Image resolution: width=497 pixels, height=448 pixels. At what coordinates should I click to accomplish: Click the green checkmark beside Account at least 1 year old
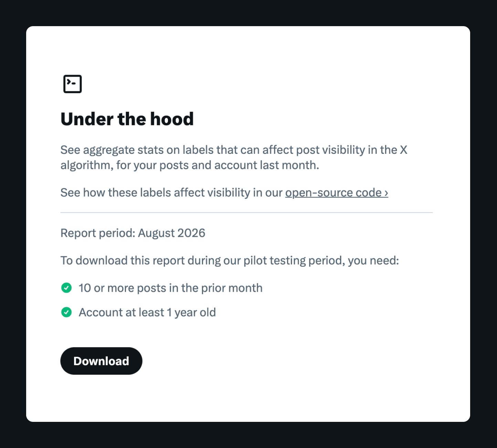point(66,312)
